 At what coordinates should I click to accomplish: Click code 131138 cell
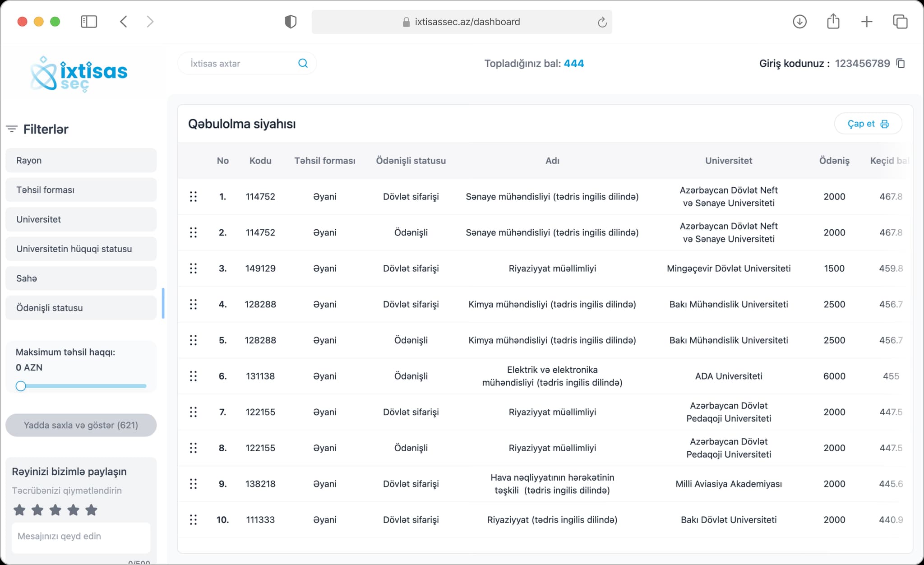260,376
